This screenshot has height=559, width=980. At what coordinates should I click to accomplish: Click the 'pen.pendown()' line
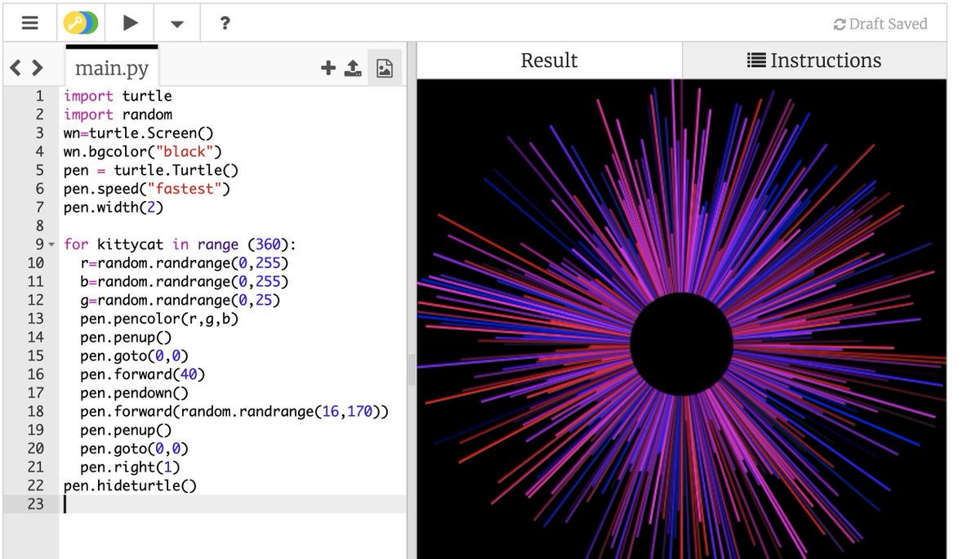[x=134, y=393]
